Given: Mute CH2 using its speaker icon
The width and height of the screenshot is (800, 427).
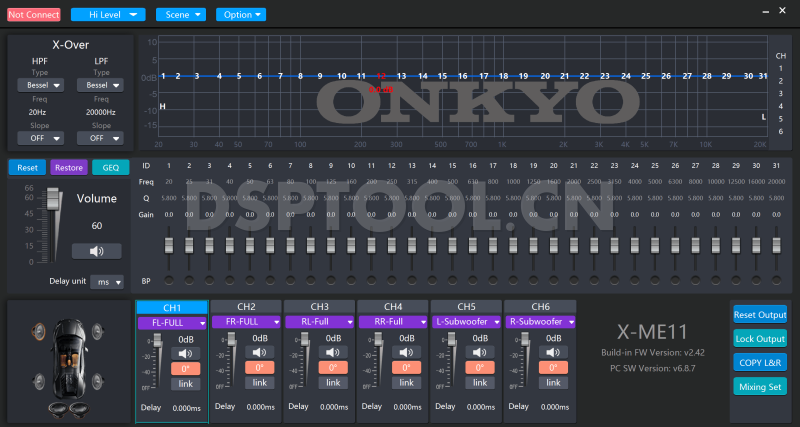Looking at the screenshot, I should tap(258, 353).
